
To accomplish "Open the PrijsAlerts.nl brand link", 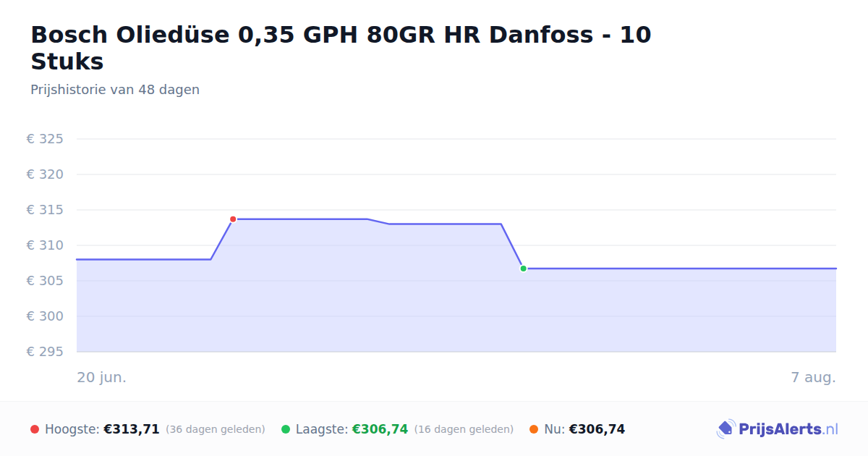I will click(x=778, y=429).
